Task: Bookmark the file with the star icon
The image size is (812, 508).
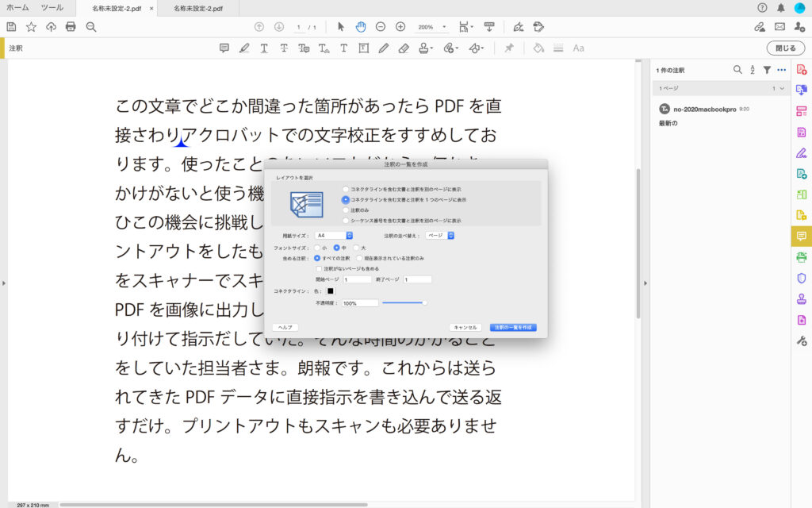Action: pos(31,27)
